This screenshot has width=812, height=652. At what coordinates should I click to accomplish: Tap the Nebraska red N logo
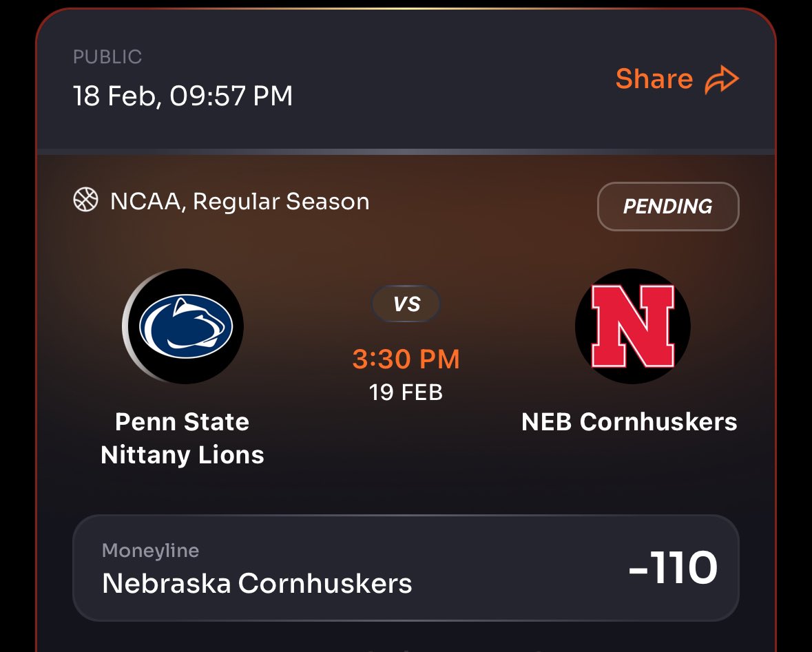[633, 326]
